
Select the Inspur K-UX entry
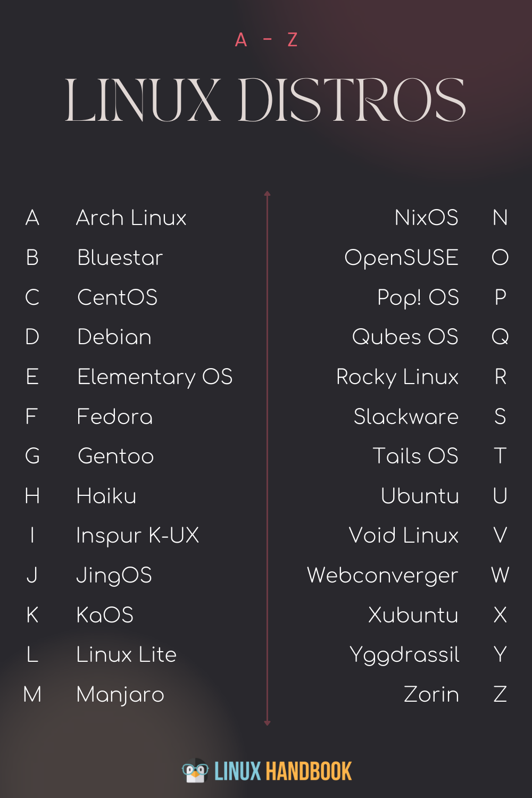[x=137, y=536]
